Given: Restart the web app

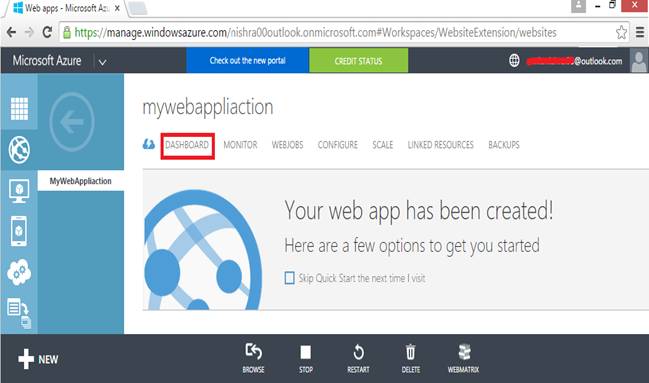Looking at the screenshot, I should pos(358,358).
